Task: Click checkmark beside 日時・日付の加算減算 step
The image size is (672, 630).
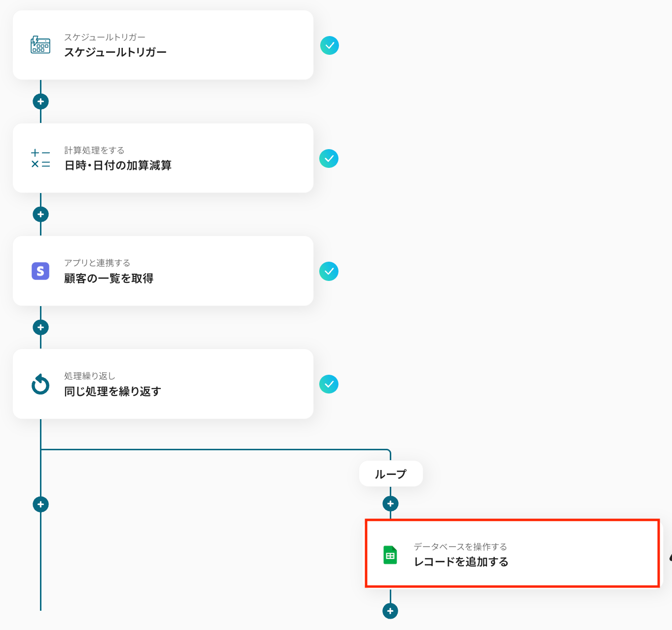Action: [329, 158]
